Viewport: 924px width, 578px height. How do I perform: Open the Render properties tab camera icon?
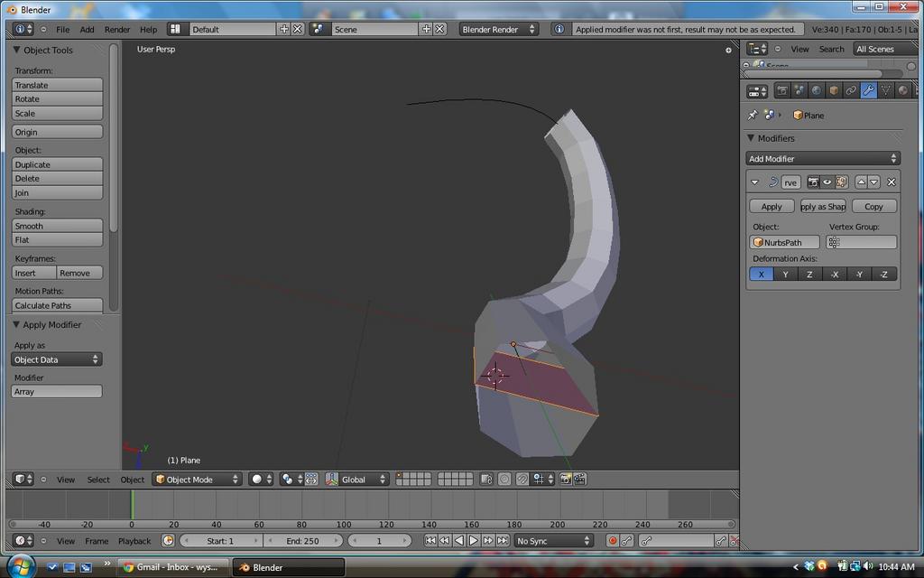pos(782,91)
